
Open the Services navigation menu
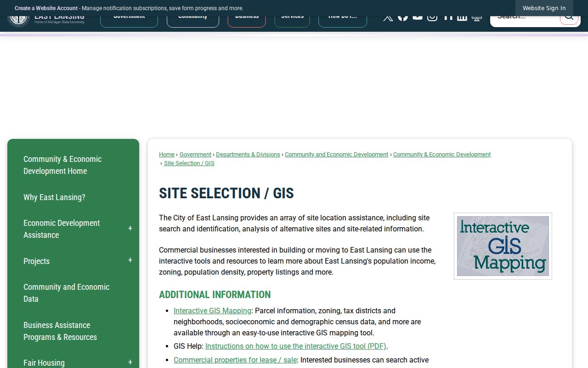[x=292, y=21]
